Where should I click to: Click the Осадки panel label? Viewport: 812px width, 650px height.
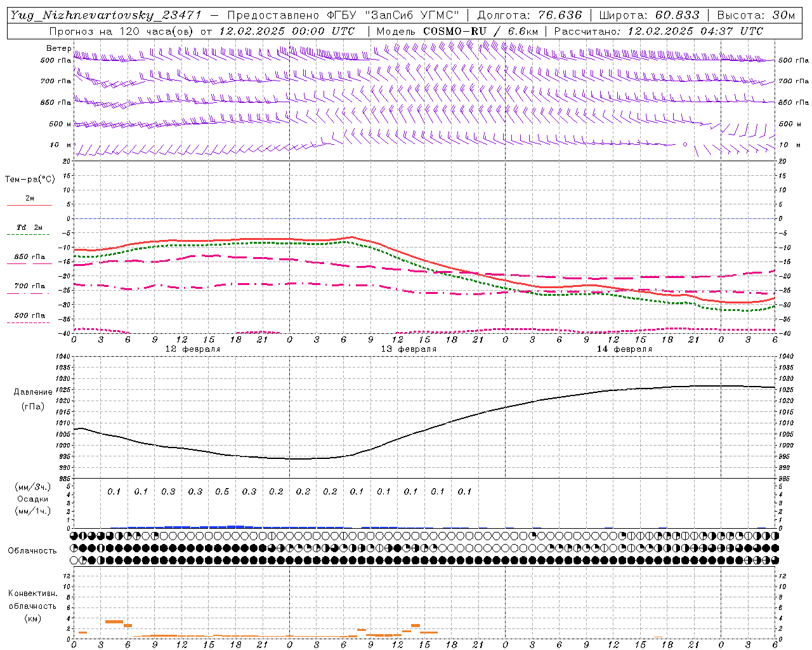pyautogui.click(x=33, y=499)
